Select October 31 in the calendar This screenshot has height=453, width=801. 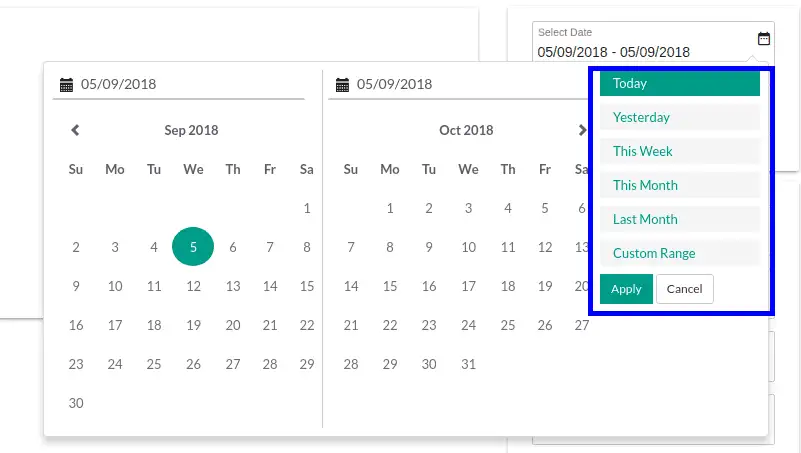pos(469,364)
